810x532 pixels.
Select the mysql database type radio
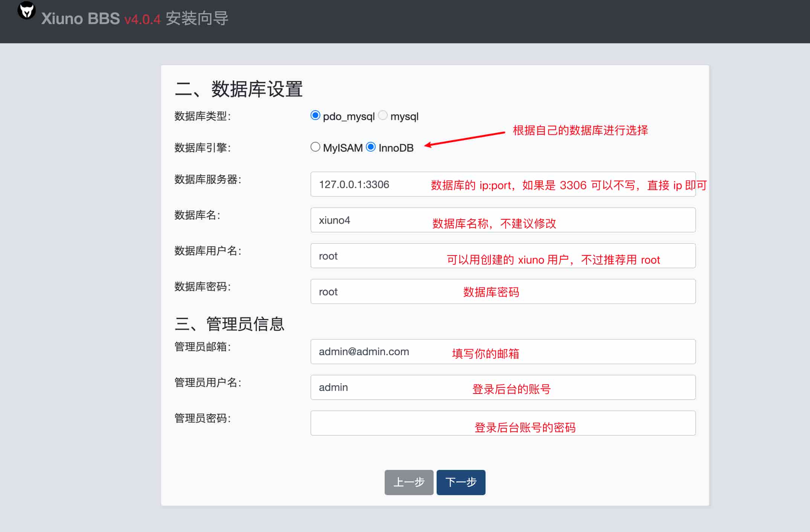tap(383, 116)
